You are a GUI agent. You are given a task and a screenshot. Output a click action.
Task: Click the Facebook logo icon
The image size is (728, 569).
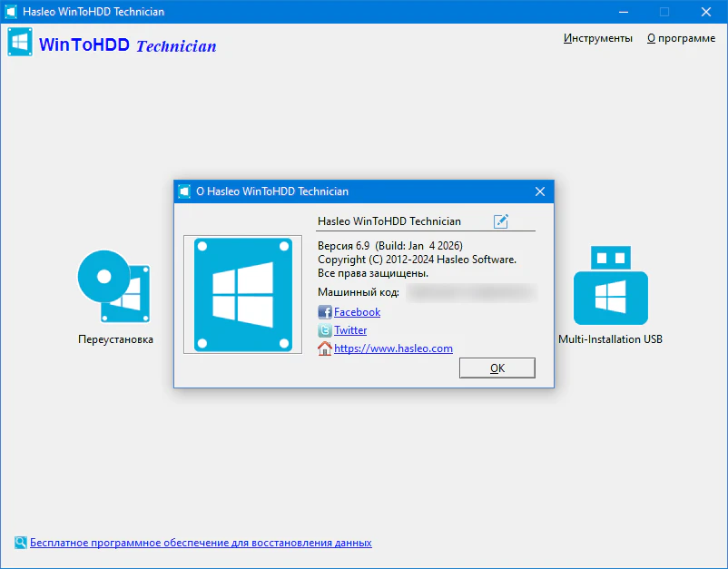click(325, 312)
